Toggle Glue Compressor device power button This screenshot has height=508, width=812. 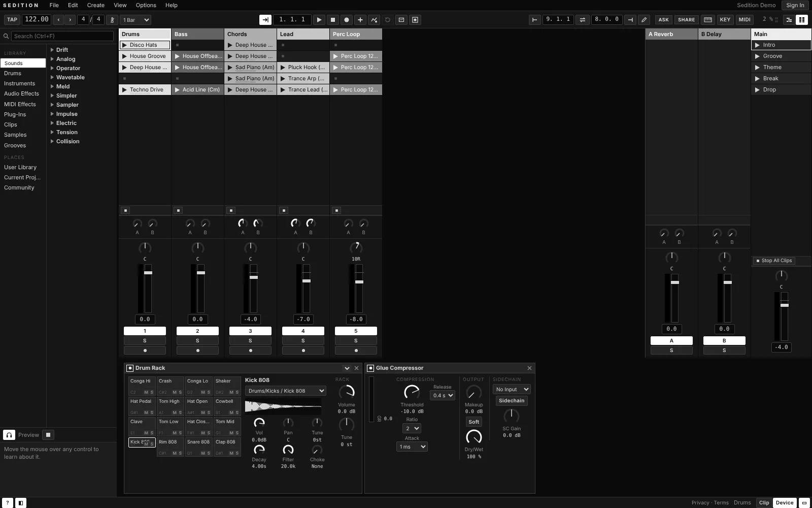[x=370, y=368]
